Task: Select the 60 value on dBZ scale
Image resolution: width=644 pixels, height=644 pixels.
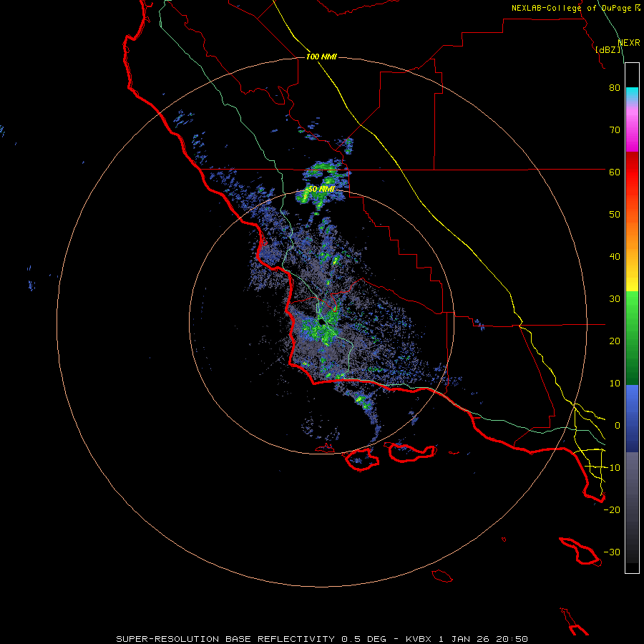Action: 615,172
